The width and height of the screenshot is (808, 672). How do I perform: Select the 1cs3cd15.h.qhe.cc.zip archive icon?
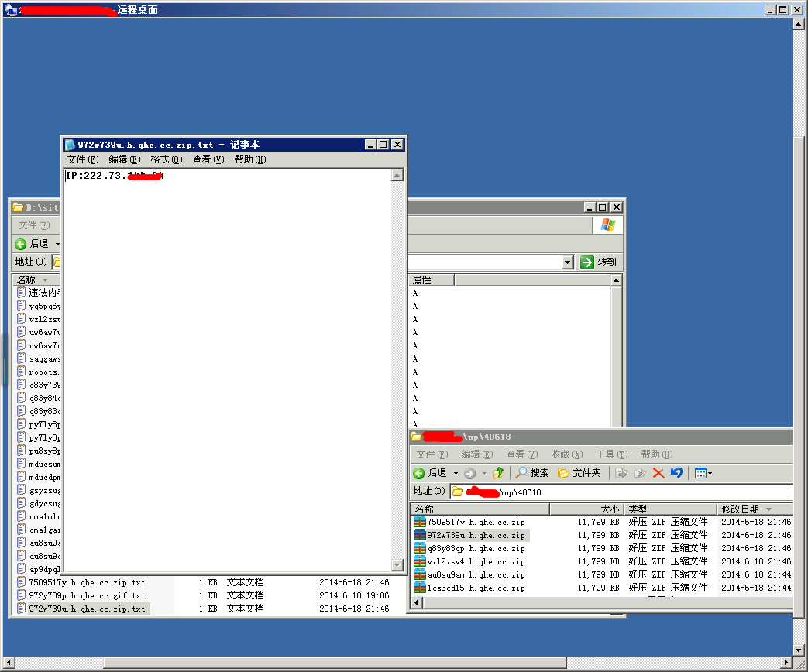coord(420,588)
